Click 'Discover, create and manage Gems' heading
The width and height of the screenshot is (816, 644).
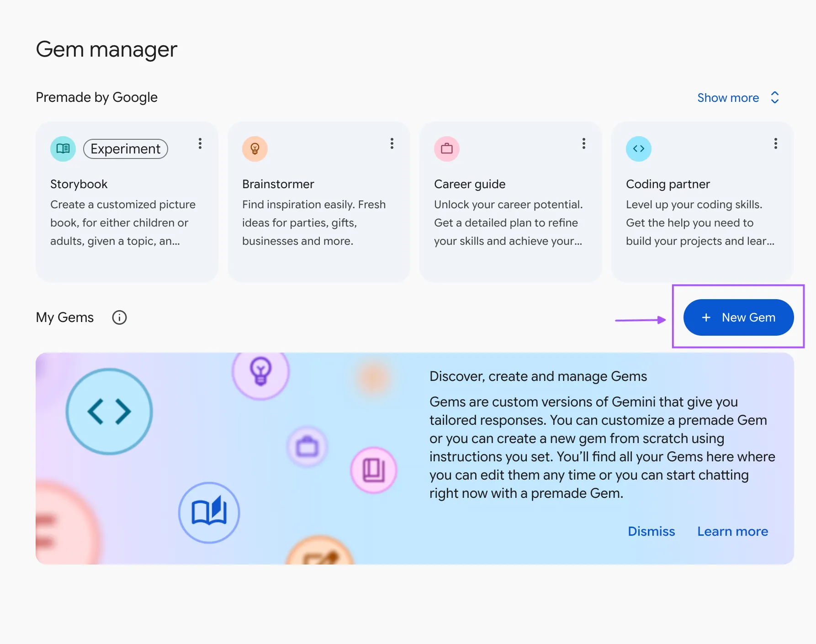click(538, 376)
